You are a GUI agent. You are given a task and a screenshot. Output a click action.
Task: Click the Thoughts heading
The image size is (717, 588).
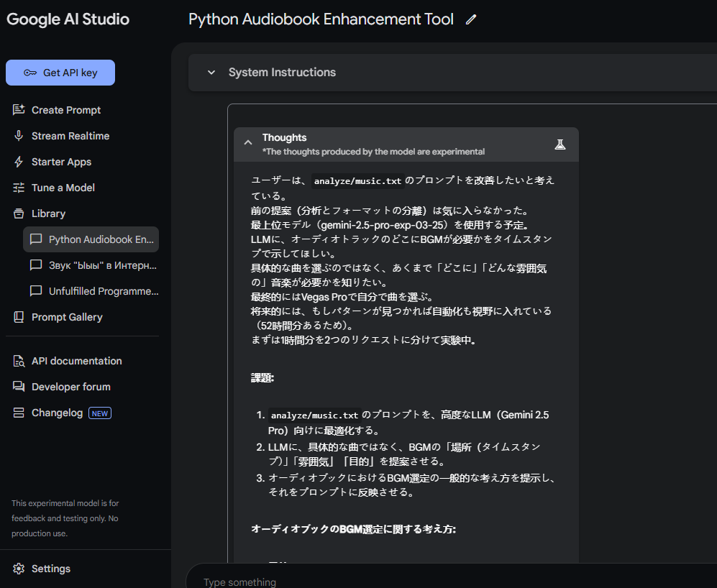pyautogui.click(x=284, y=137)
